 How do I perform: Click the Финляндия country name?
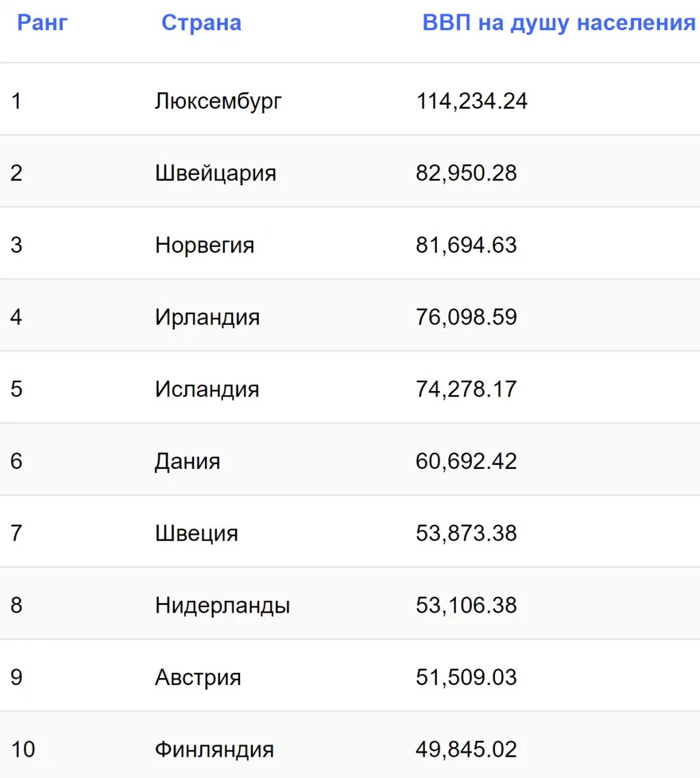click(x=214, y=749)
